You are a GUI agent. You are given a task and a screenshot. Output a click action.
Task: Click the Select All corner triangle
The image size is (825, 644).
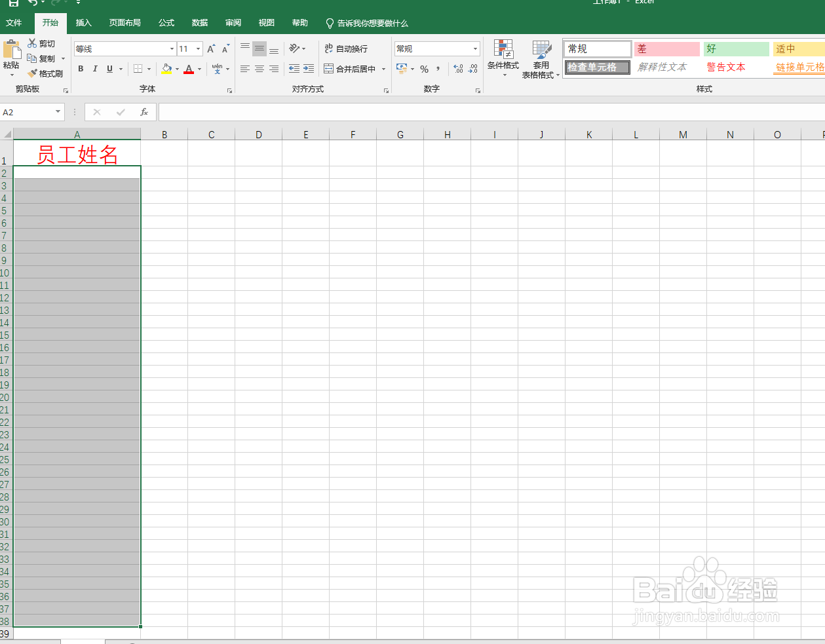(x=7, y=134)
